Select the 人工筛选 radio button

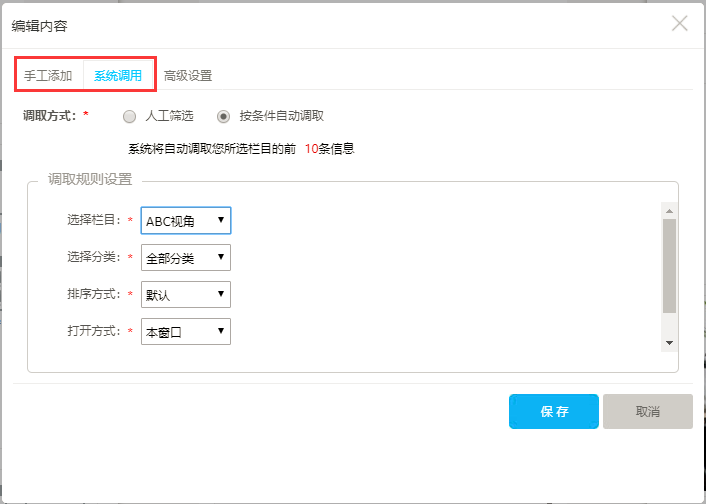(x=129, y=116)
